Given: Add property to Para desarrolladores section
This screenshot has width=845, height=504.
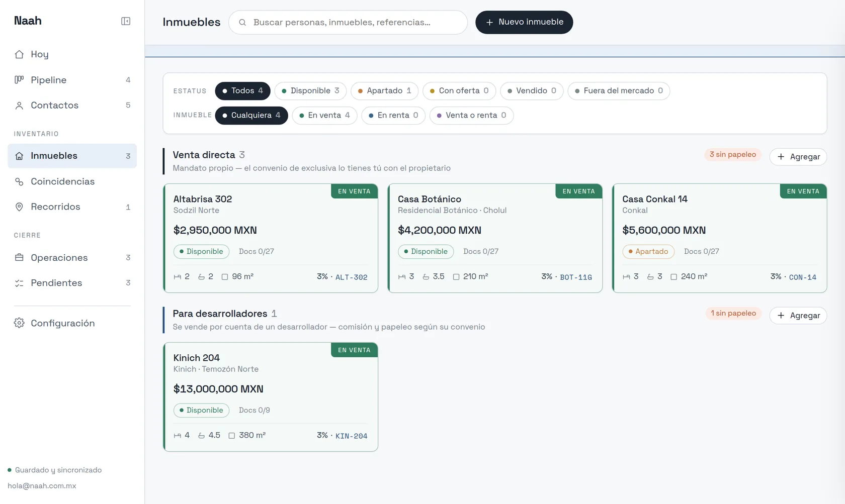Looking at the screenshot, I should tap(798, 316).
